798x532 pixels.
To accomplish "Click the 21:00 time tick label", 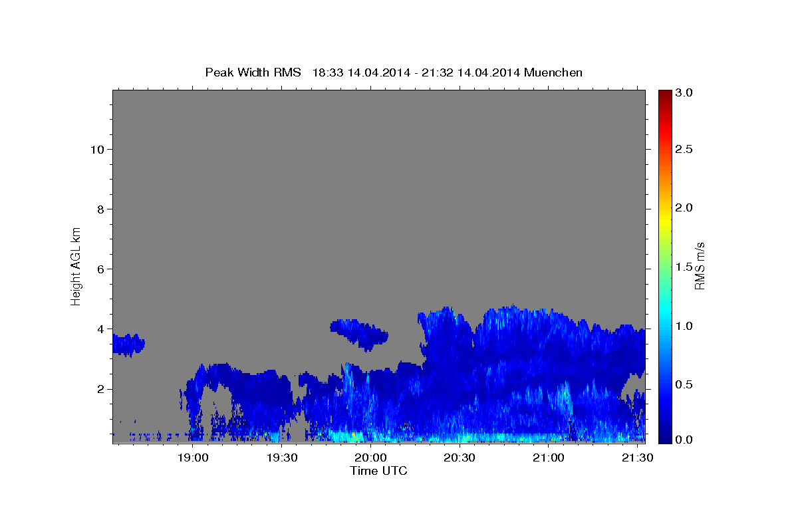I will [549, 458].
